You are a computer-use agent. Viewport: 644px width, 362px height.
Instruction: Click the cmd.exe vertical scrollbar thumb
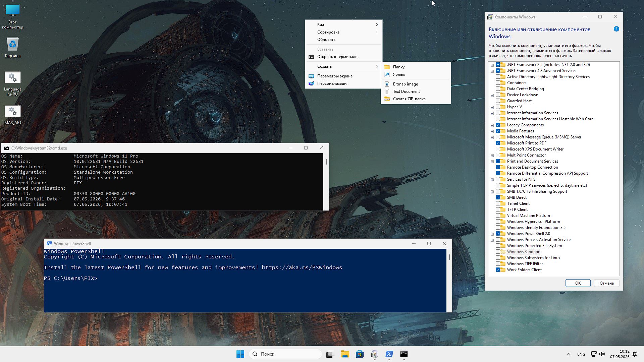tap(326, 162)
